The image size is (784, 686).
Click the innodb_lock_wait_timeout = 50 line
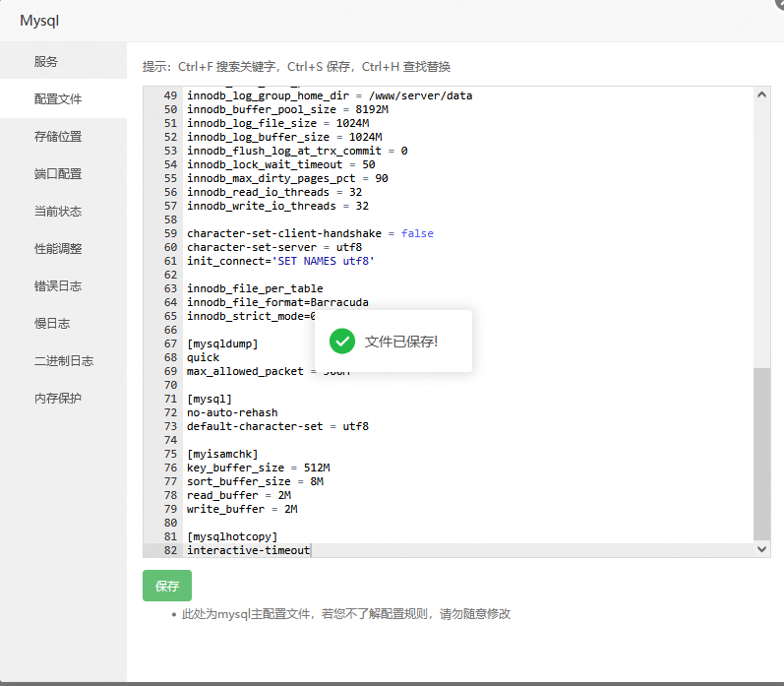pos(281,164)
